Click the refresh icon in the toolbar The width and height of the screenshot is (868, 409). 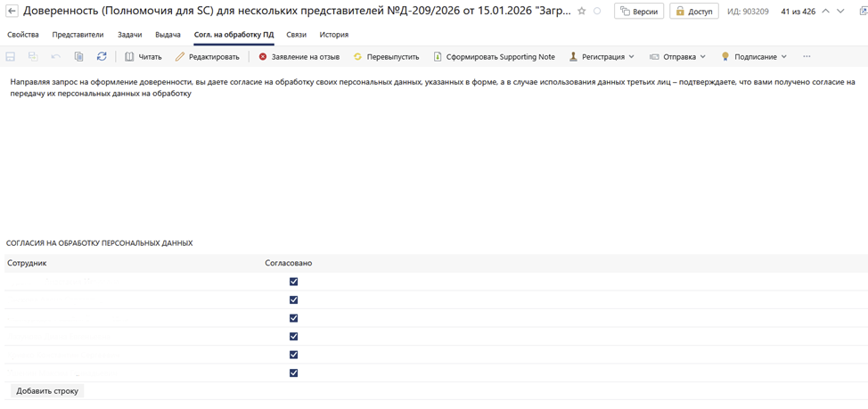click(x=102, y=57)
